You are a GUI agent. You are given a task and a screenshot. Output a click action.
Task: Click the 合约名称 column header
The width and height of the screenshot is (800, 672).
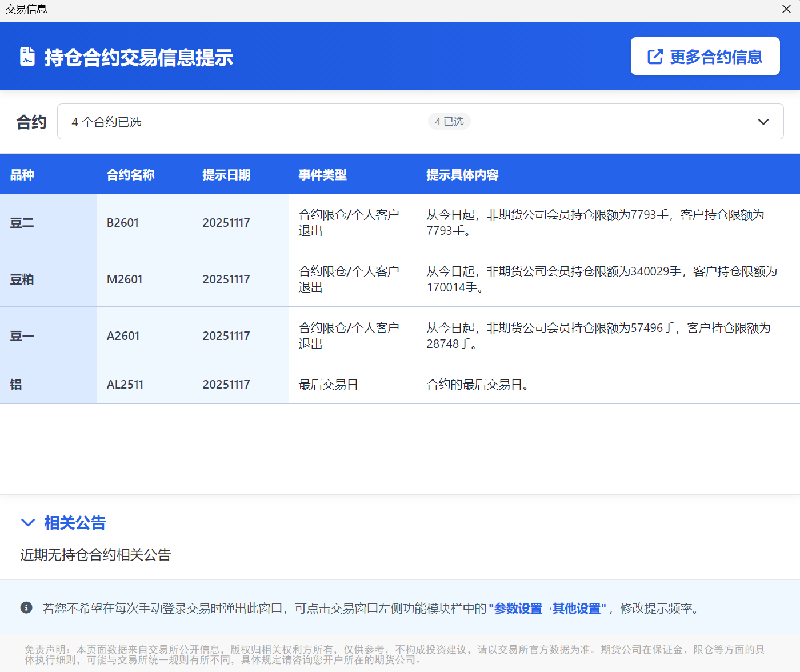pyautogui.click(x=130, y=175)
